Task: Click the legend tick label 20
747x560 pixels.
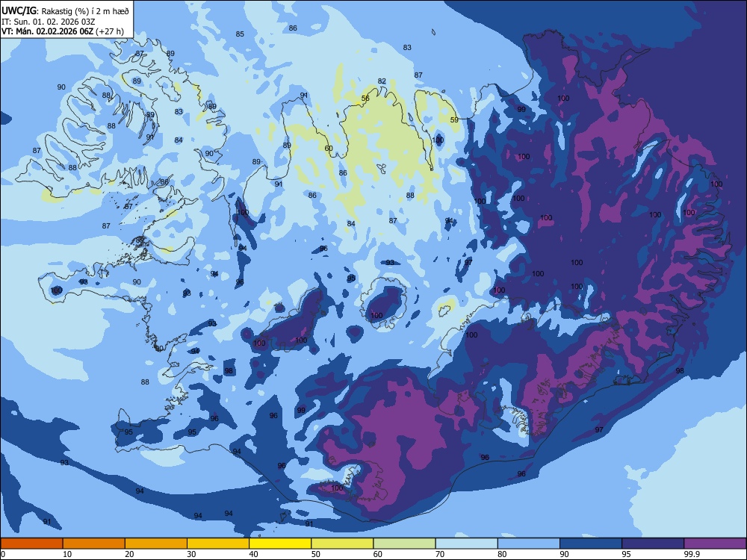Action: click(x=129, y=554)
